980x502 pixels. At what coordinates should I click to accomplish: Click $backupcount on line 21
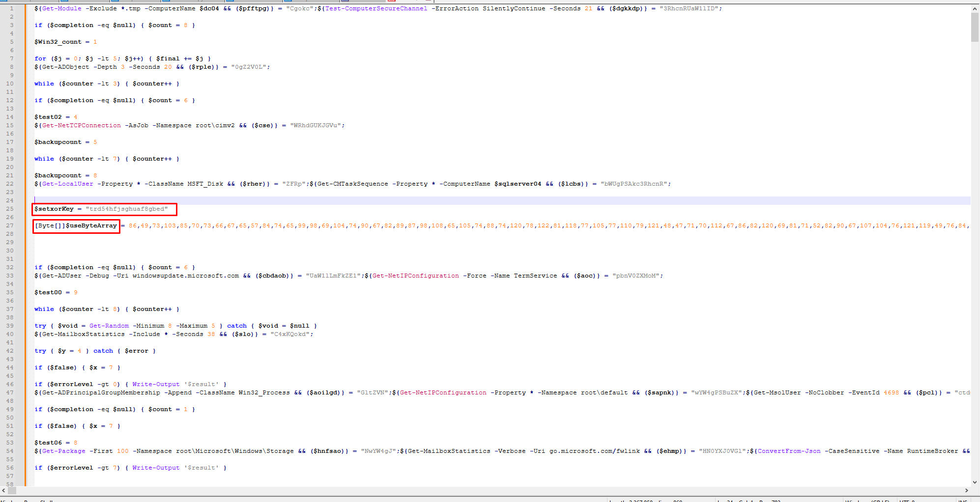pos(58,175)
